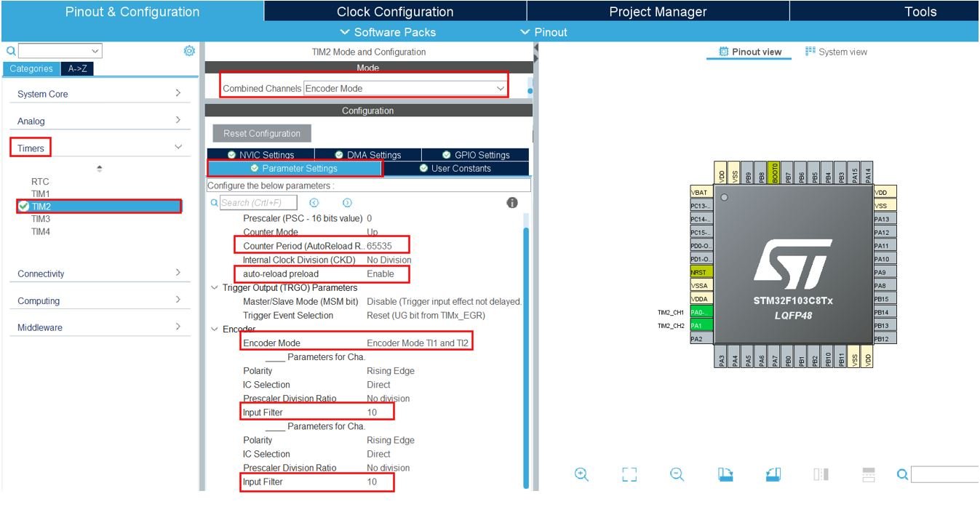
Task: Switch to the Project Manager tab
Action: coord(658,12)
